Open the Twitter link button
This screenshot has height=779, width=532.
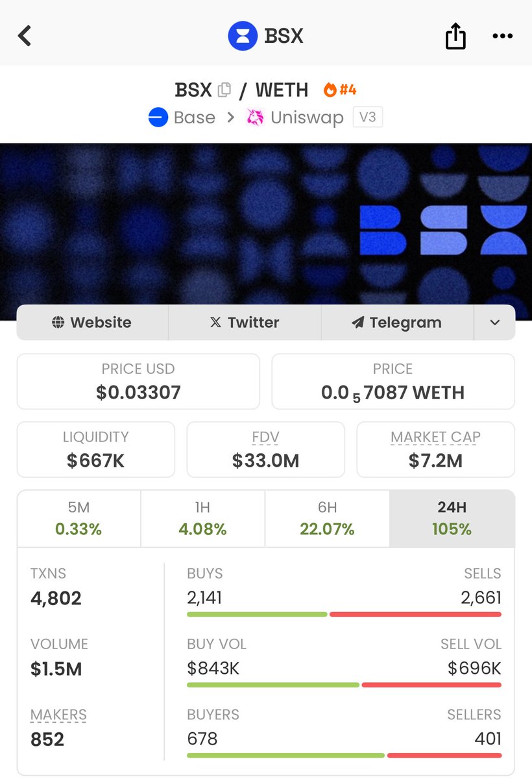245,323
